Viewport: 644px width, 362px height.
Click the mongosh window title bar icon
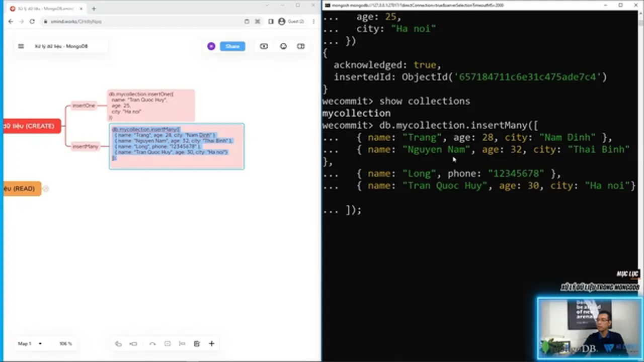pos(327,5)
